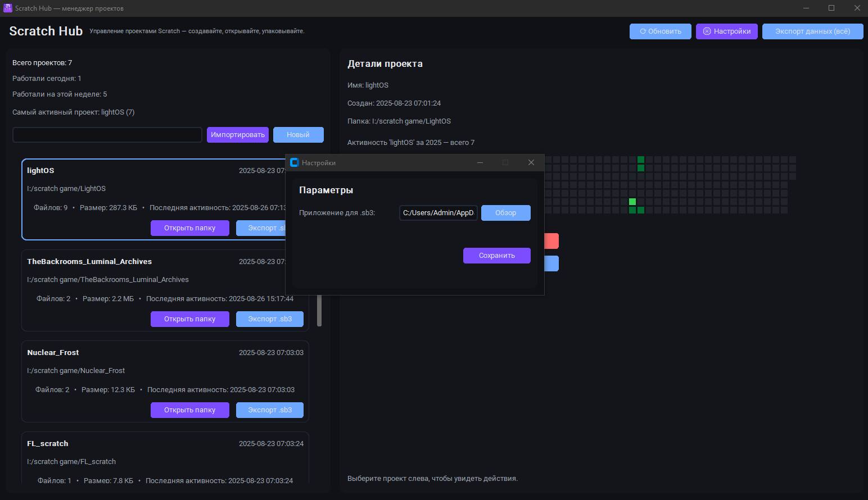This screenshot has height=500, width=868.
Task: Click 'Выберите проект слева' hint text
Action: click(x=432, y=479)
